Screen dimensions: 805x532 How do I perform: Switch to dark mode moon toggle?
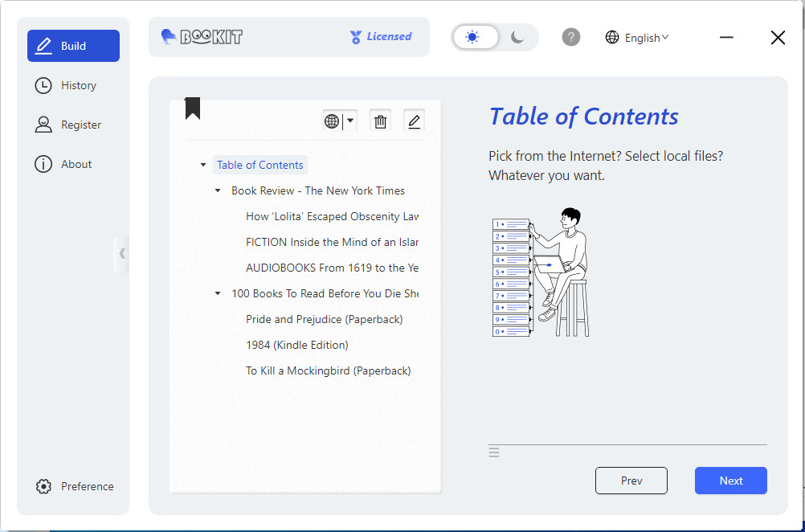coord(517,37)
